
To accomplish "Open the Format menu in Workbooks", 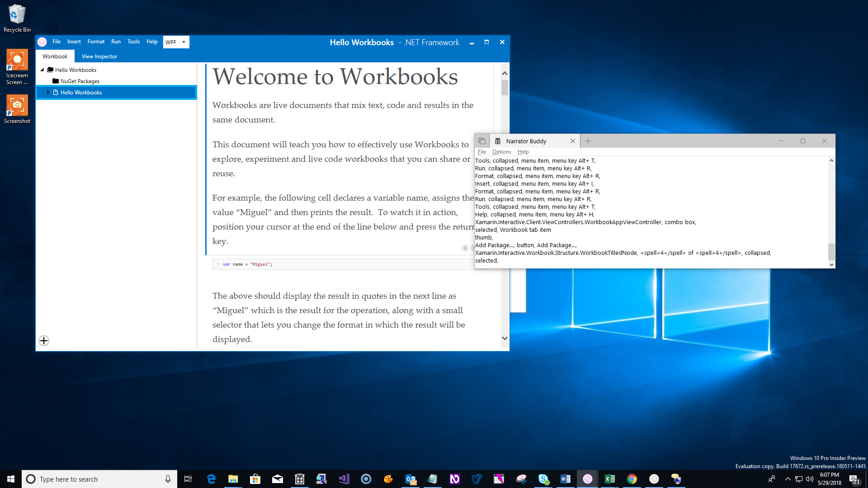I will (96, 42).
